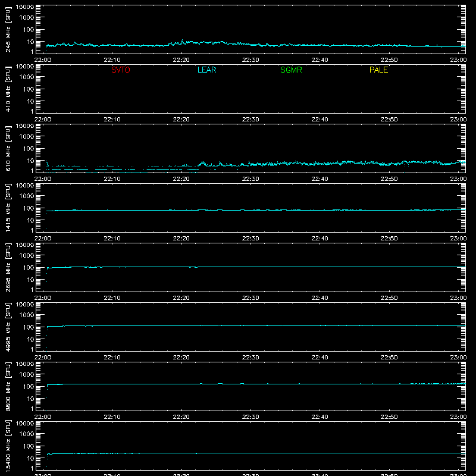Image resolution: width=476 pixels, height=476 pixels.
Task: Click 22:40 time label below 610 MHz plot
Action: click(320, 179)
